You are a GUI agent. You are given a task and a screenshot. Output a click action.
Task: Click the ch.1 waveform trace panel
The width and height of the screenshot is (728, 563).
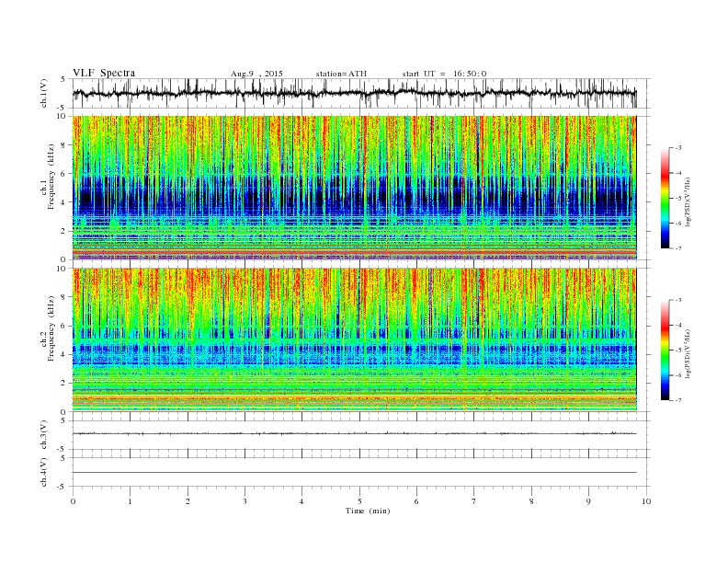[361, 93]
